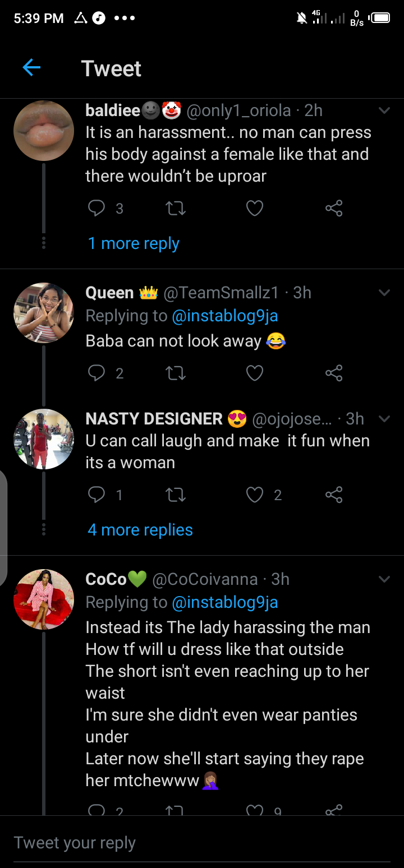Image resolution: width=404 pixels, height=868 pixels.
Task: Open the dropdown arrow on baldiee's tweet
Action: (384, 110)
